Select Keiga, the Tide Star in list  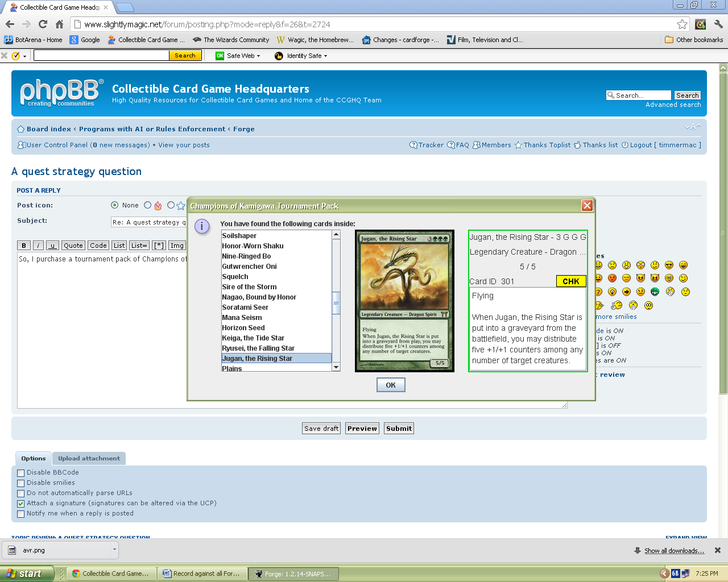(276, 338)
